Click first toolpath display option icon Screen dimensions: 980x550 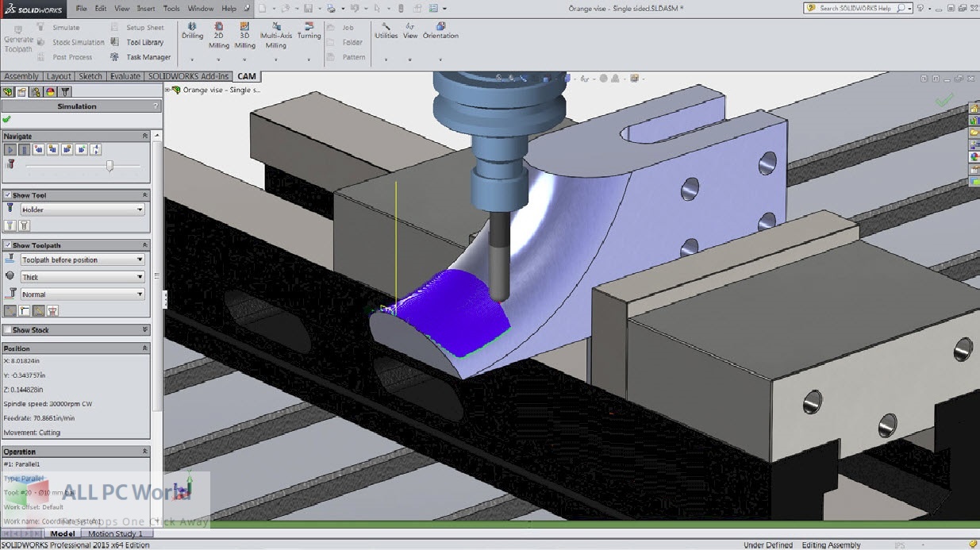10,311
